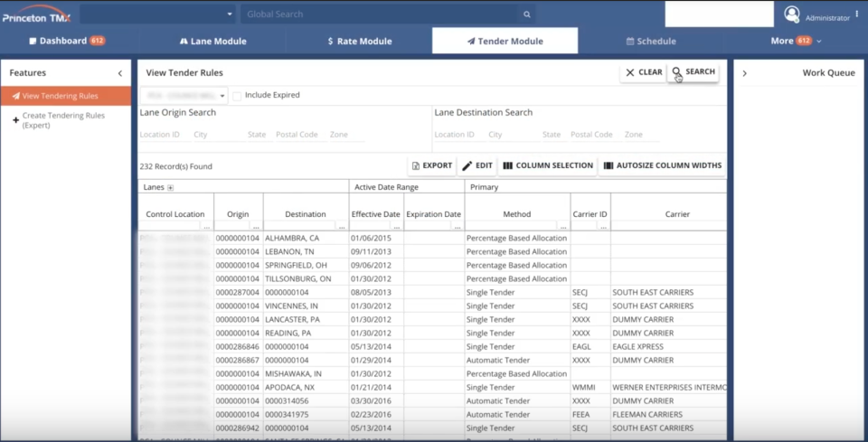
Task: Open the Origin column filter ellipsis
Action: 256,226
